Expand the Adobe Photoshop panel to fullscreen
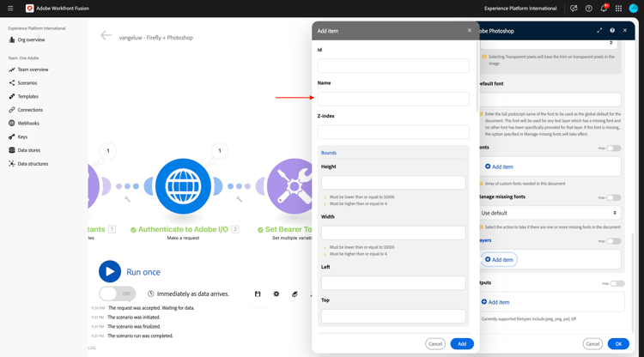Image resolution: width=644 pixels, height=357 pixels. pyautogui.click(x=599, y=30)
